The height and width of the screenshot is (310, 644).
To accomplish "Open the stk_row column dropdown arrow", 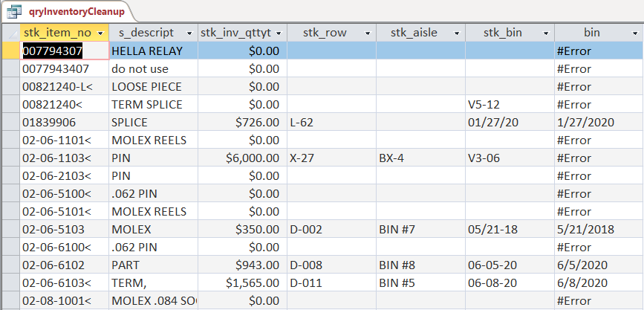I will [x=368, y=33].
